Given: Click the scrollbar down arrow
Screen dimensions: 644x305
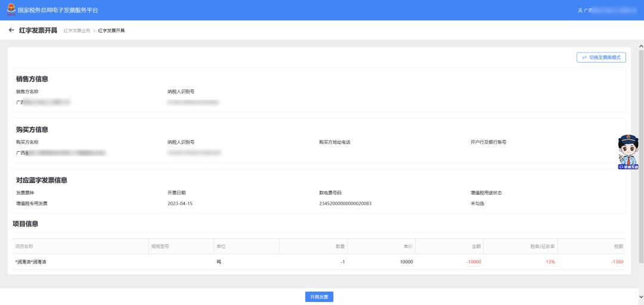Looking at the screenshot, I should coord(640,296).
